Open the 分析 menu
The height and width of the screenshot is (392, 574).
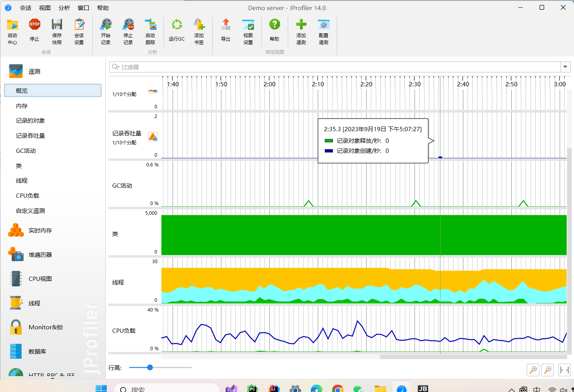pyautogui.click(x=64, y=8)
